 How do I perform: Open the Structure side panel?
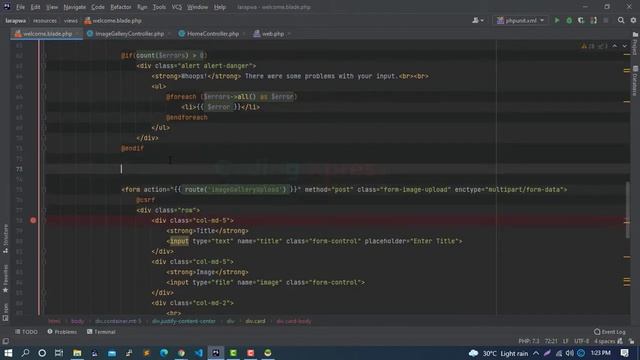5,239
